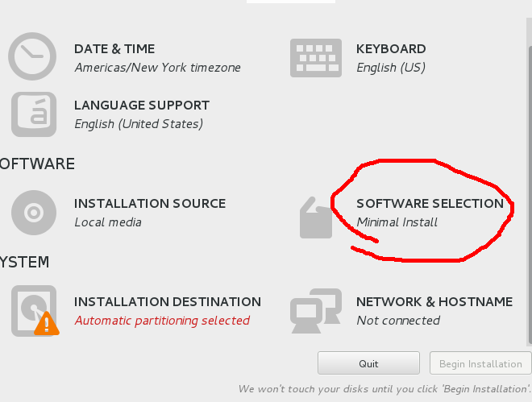532x402 pixels.
Task: Click the 'Minimal Install' status text
Action: [x=397, y=222]
